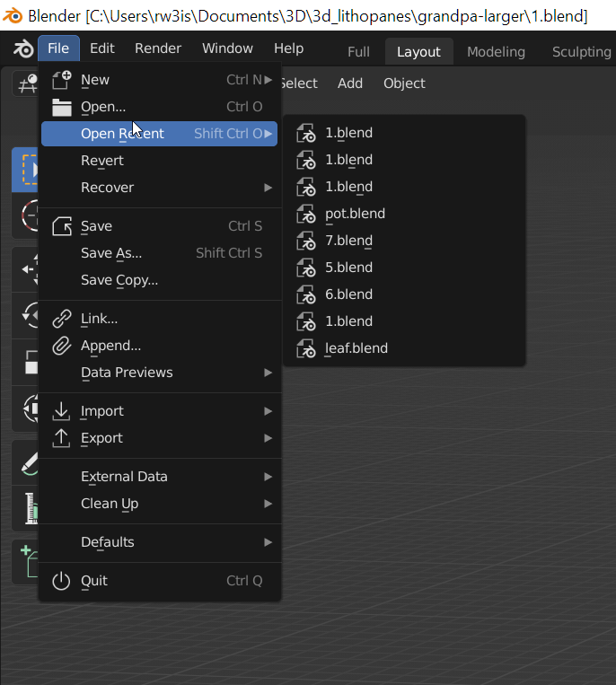
Task: Expand the Data Previews submenu
Action: 268,373
